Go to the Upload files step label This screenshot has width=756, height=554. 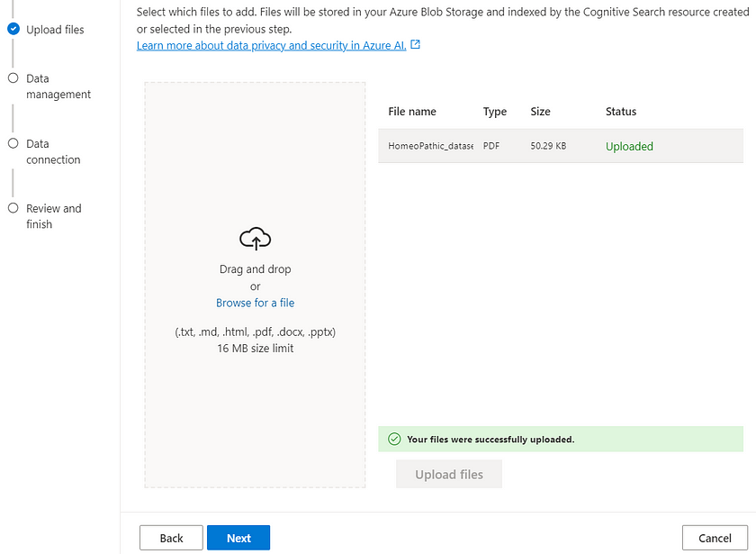coord(55,30)
